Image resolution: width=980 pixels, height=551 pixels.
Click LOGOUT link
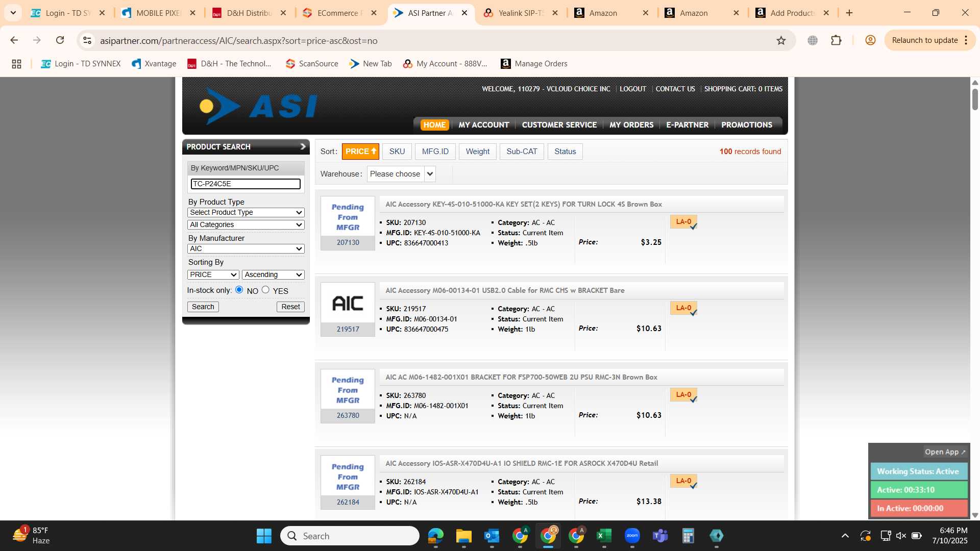click(632, 89)
